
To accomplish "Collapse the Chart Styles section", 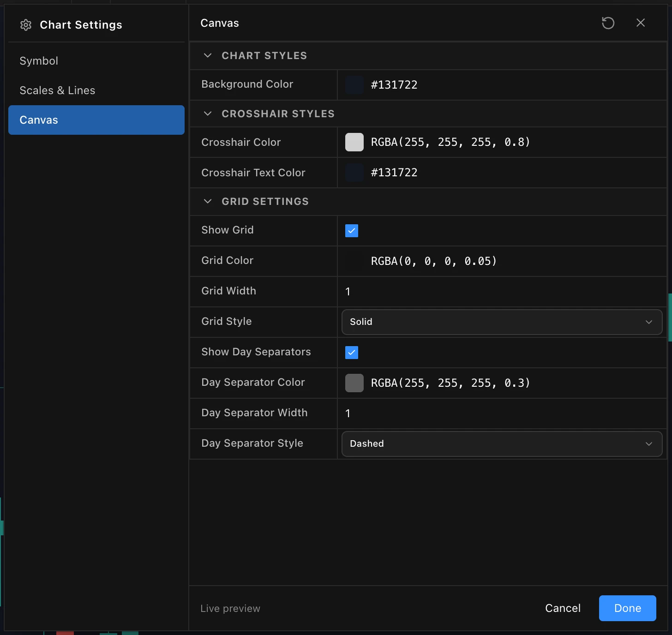I will (x=208, y=55).
